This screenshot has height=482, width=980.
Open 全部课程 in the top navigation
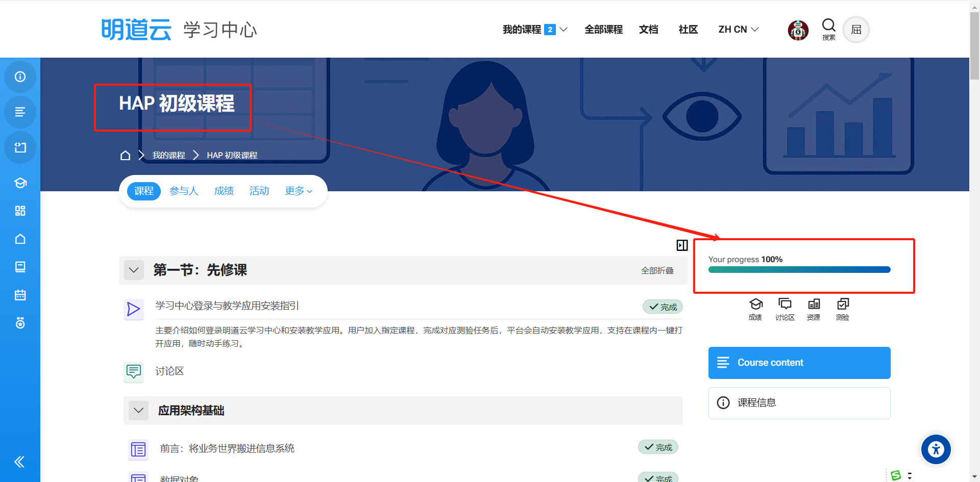pos(603,30)
